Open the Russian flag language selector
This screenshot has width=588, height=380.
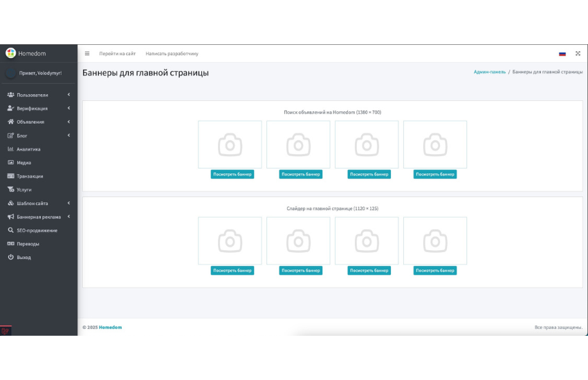pos(562,54)
